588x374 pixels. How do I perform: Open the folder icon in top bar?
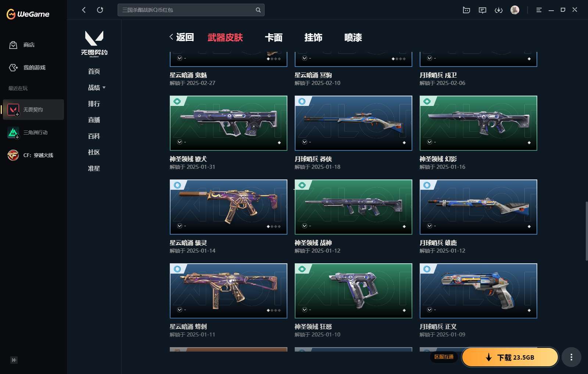pyautogui.click(x=466, y=10)
